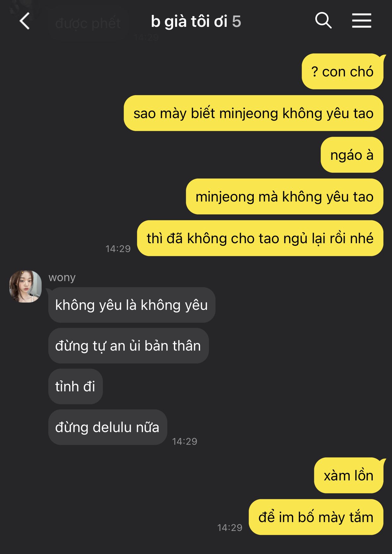
Task: Tap wony's profile picture
Action: coord(26,286)
